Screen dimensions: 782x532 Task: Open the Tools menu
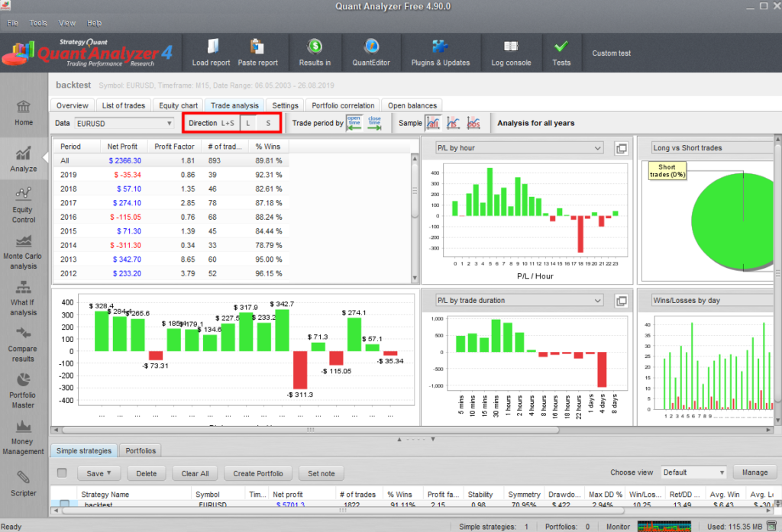point(38,23)
